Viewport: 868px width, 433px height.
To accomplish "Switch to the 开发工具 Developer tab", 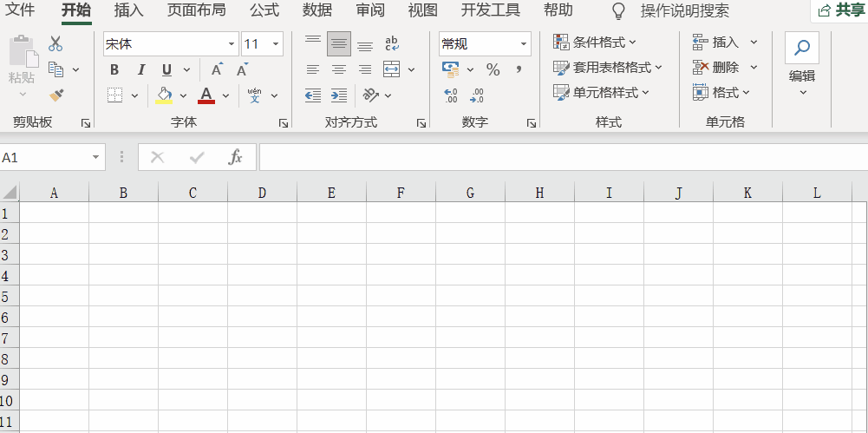I will (x=491, y=10).
